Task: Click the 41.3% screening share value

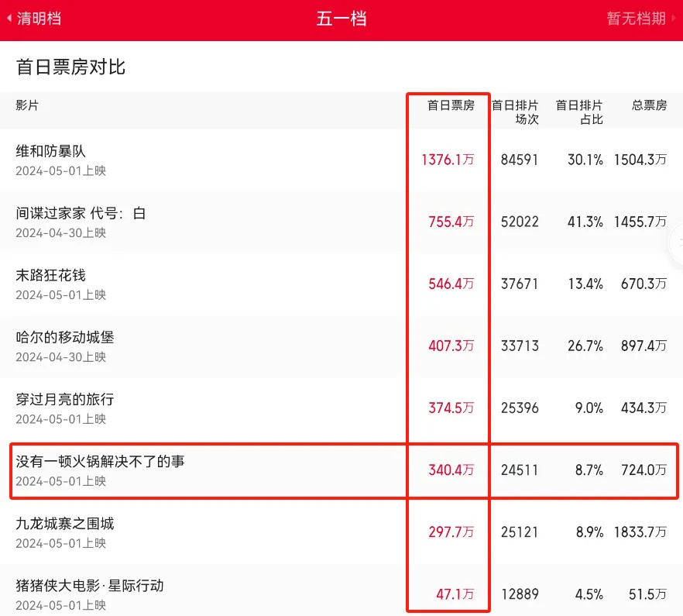Action: click(585, 222)
